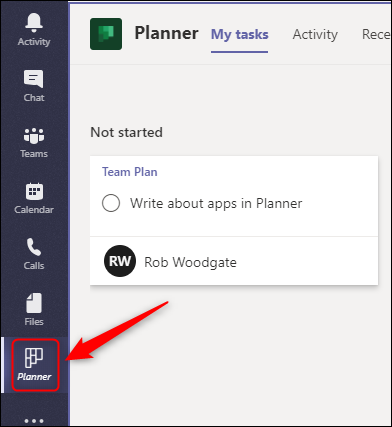Image resolution: width=392 pixels, height=427 pixels.
Task: Open the Calendar in the sidebar
Action: point(34,198)
